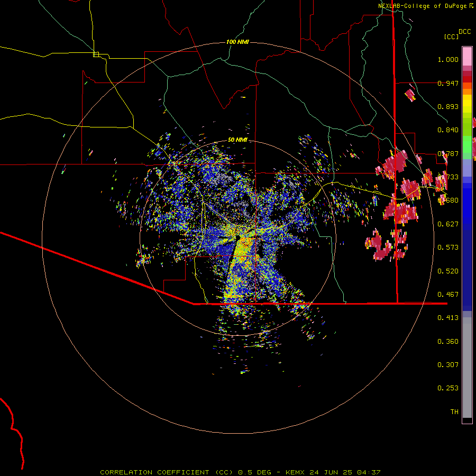Select the 0.893 scale value

[448, 106]
